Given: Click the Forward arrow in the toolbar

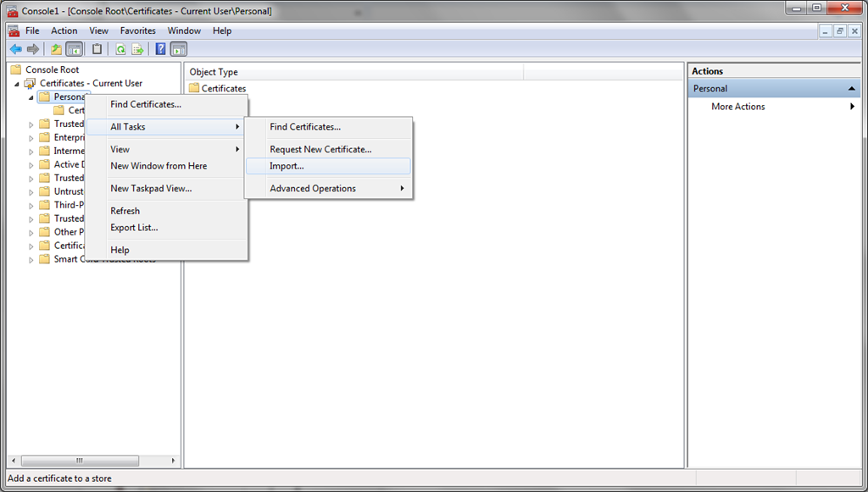Looking at the screenshot, I should (33, 49).
